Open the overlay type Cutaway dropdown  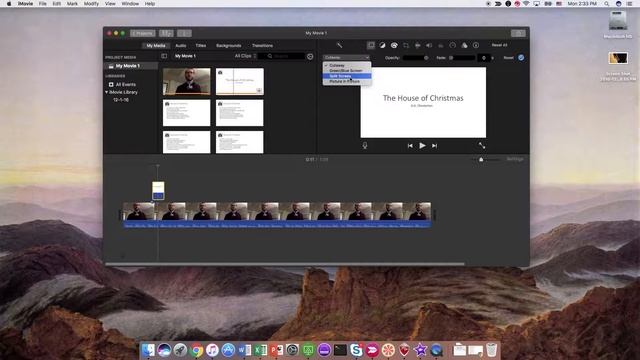click(x=347, y=58)
